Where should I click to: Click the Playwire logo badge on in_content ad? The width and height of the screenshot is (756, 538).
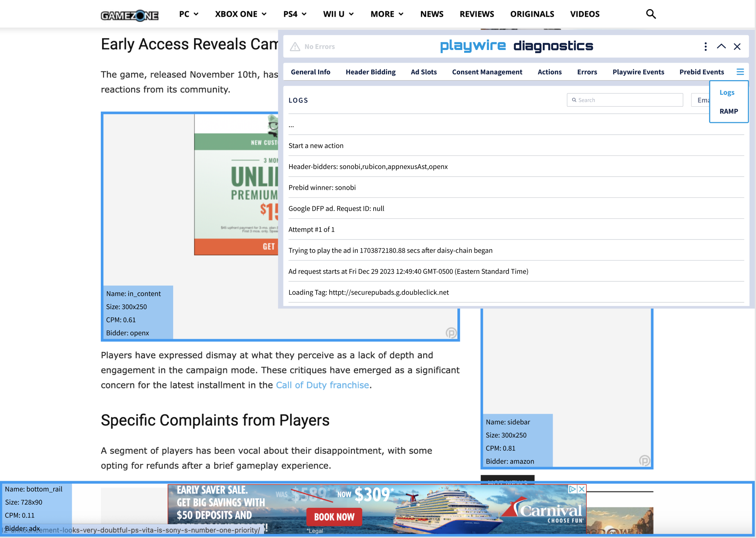pyautogui.click(x=451, y=332)
